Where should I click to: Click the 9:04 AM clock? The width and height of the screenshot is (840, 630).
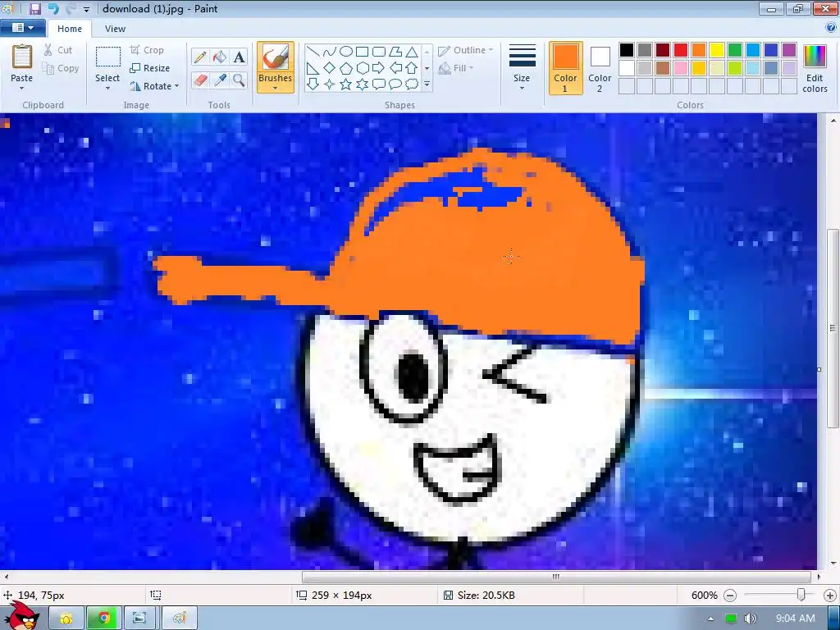click(x=796, y=619)
